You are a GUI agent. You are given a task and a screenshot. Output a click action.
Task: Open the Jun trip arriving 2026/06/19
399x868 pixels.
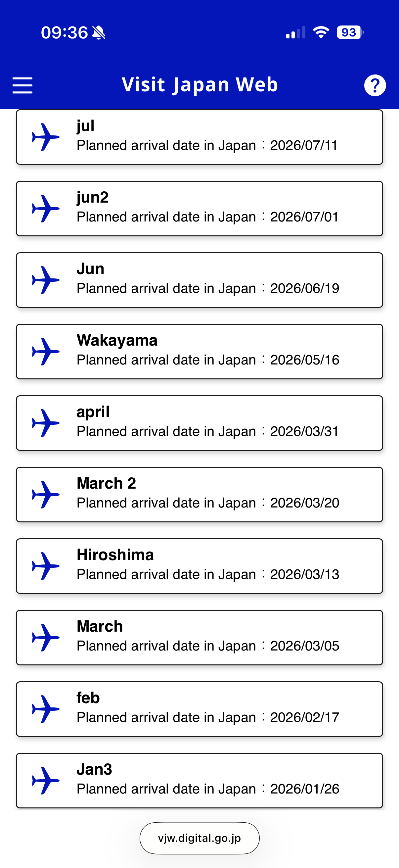click(x=199, y=280)
